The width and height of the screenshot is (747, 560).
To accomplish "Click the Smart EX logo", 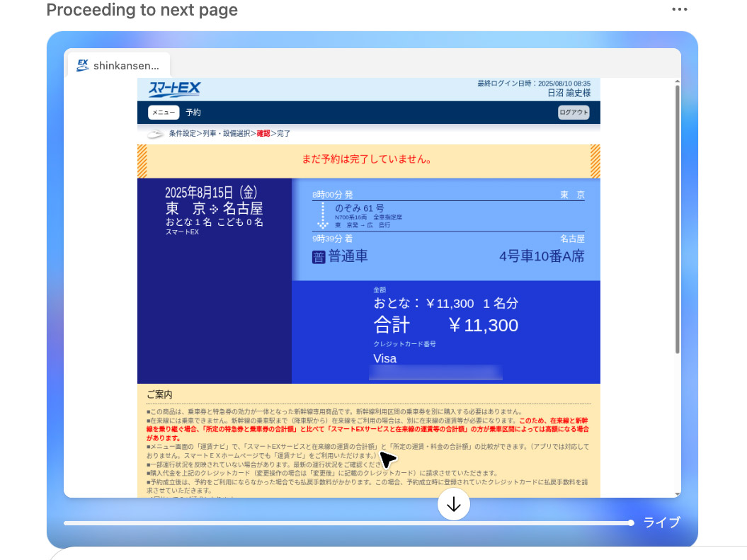I will point(174,89).
